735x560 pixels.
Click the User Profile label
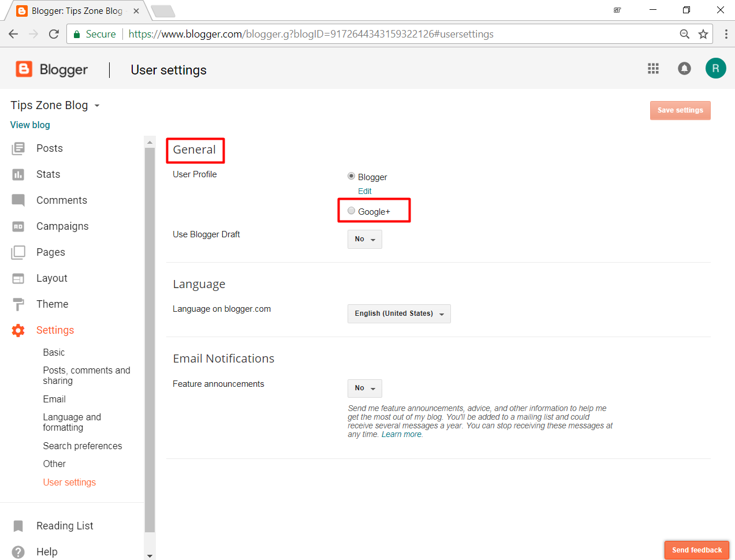pyautogui.click(x=195, y=174)
